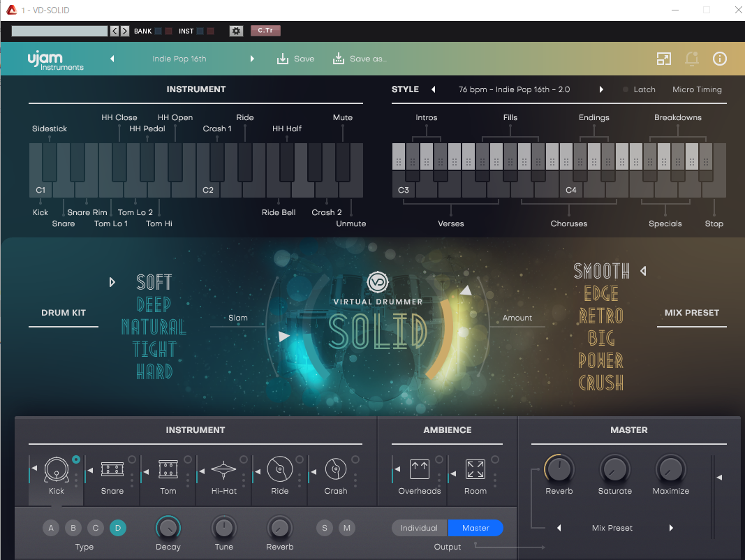Click host next program arrow button
Viewport: 745px width, 560px height.
coord(125,31)
